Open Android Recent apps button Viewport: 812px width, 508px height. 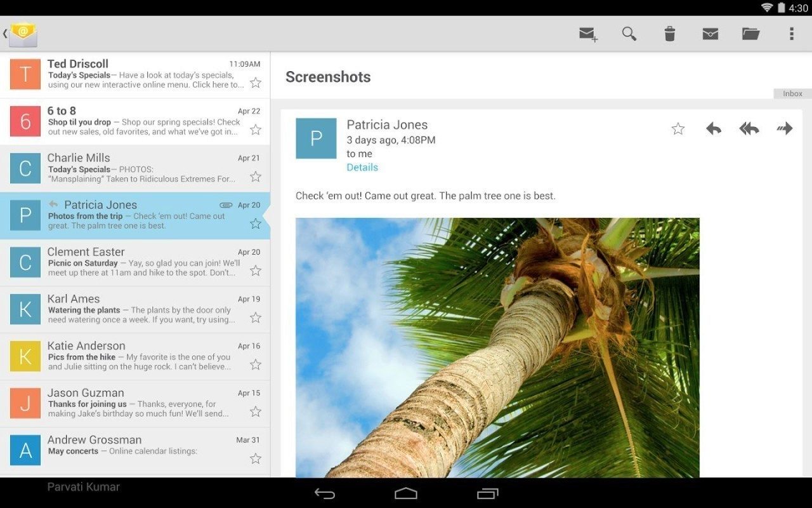point(487,493)
